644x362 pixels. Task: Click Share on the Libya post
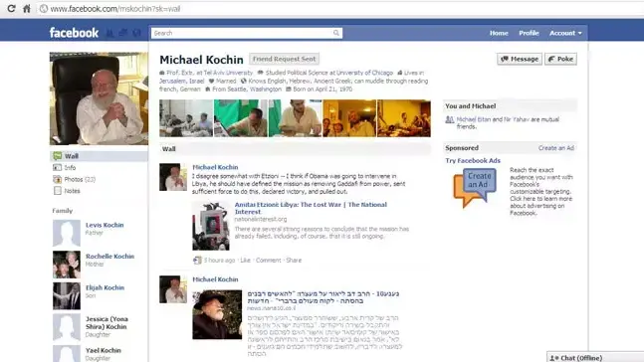[x=294, y=261]
